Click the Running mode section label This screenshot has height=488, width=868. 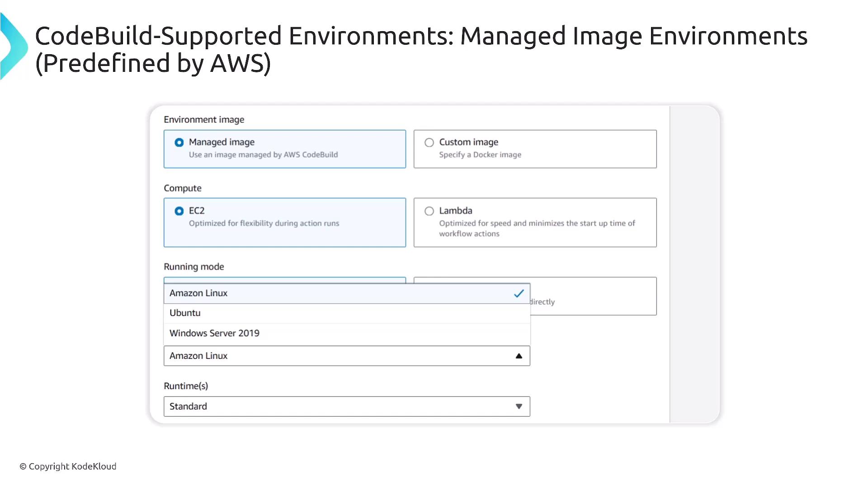(194, 267)
